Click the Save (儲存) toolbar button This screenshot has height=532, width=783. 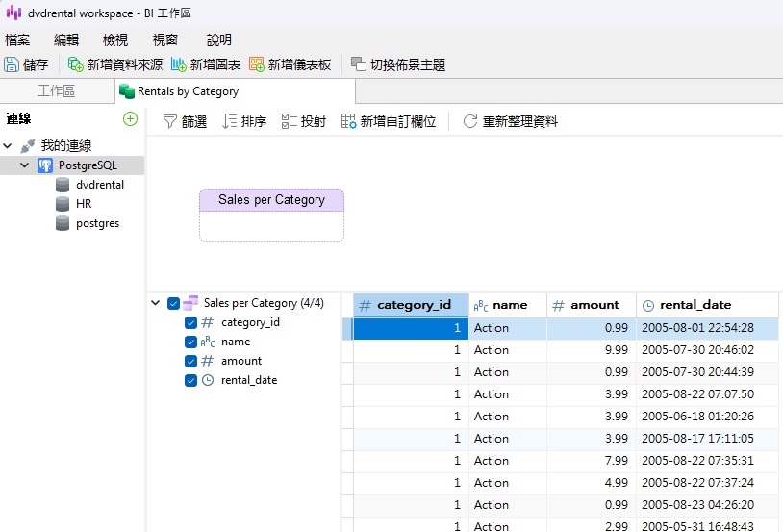pos(26,65)
